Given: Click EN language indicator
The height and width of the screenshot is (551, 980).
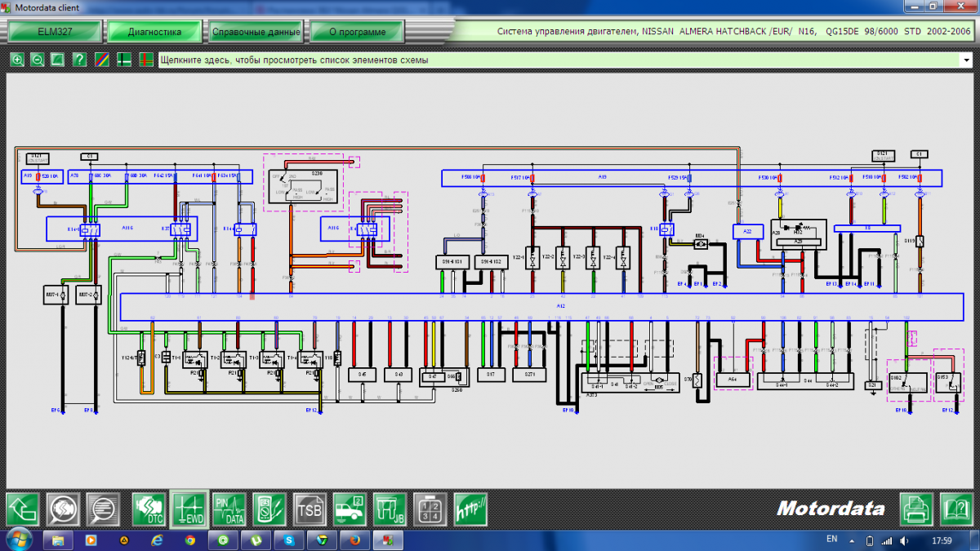Looking at the screenshot, I should tap(831, 539).
